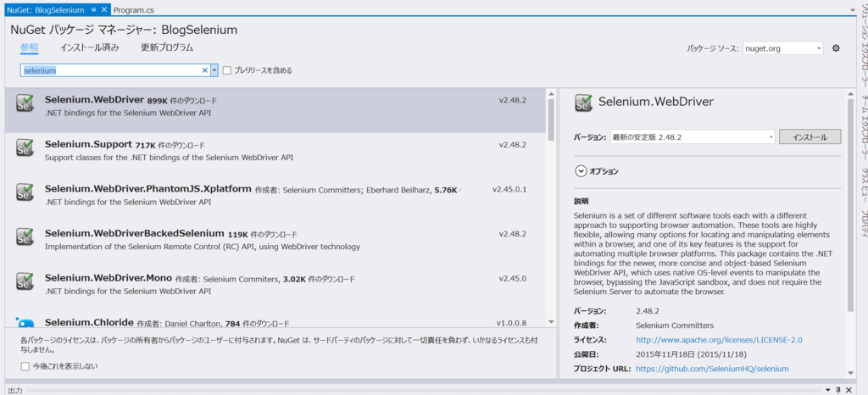Open the Apache LICENSE-2.0 link
This screenshot has width=868, height=395.
coord(719,340)
